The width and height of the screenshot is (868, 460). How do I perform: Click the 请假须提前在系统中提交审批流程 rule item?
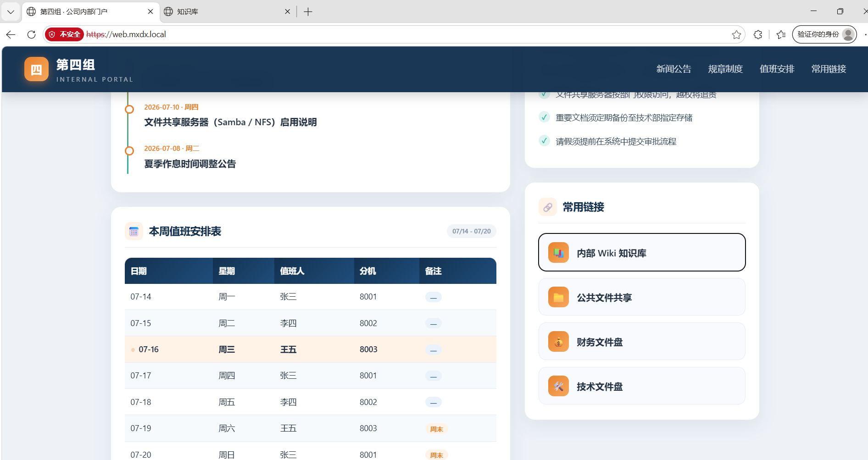(x=616, y=142)
